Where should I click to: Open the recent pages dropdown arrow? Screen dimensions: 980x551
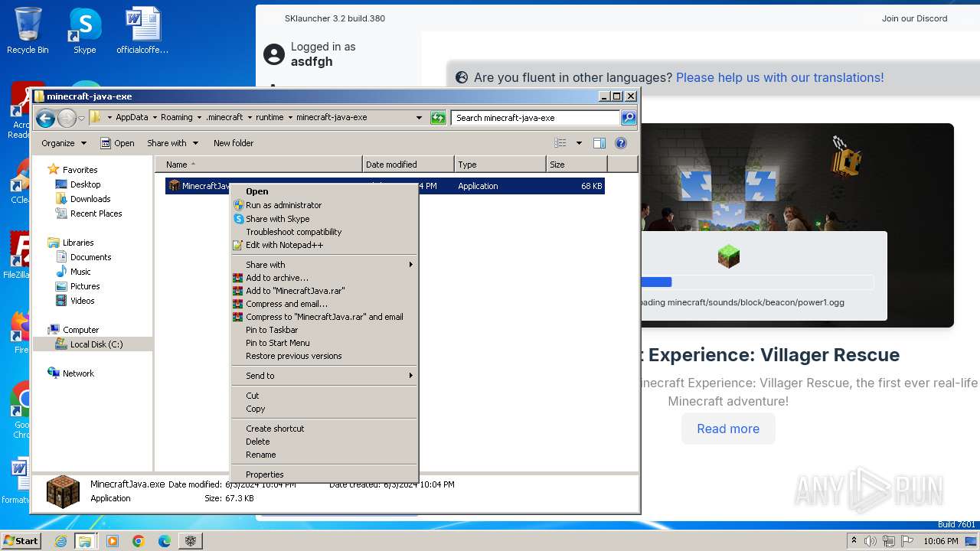pos(81,119)
